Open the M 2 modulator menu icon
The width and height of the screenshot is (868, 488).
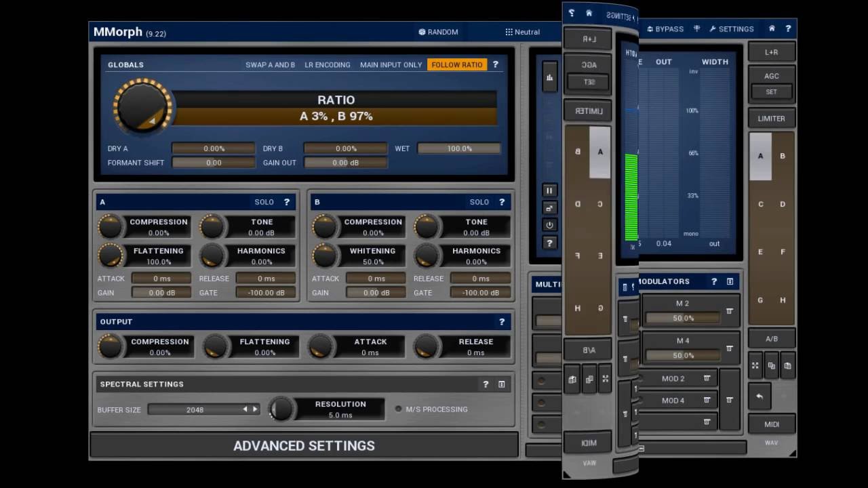click(x=730, y=311)
